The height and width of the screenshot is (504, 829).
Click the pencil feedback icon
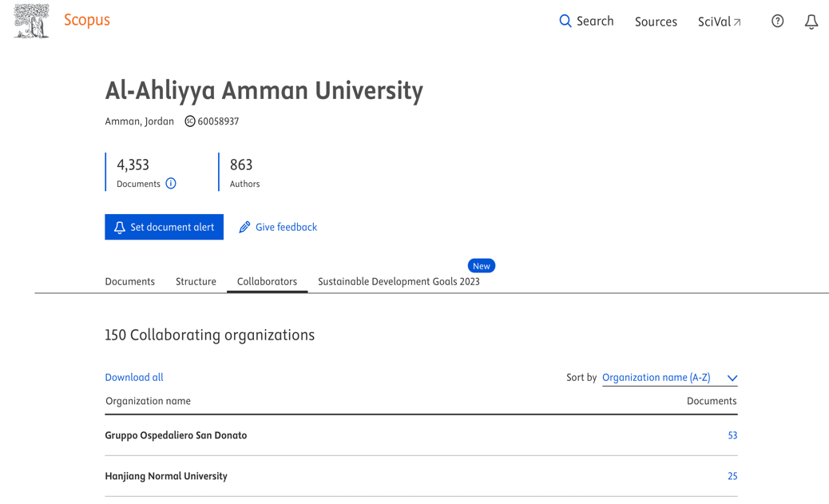tap(244, 227)
